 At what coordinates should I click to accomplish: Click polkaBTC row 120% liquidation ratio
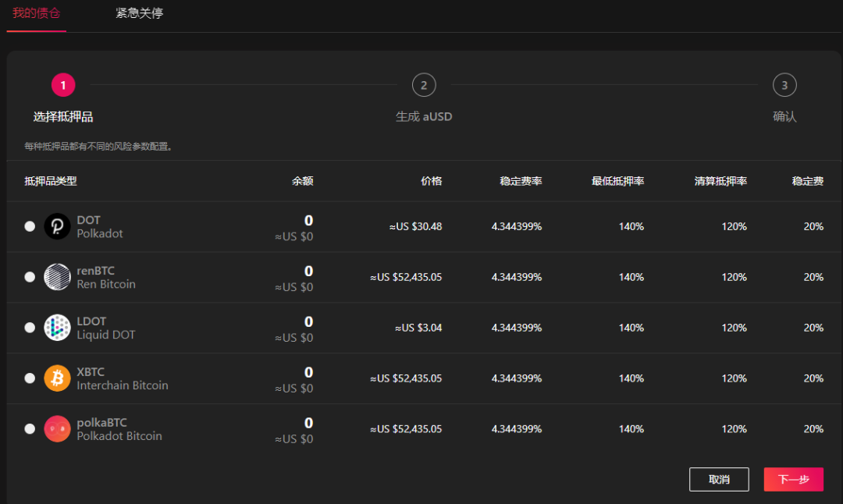click(734, 429)
